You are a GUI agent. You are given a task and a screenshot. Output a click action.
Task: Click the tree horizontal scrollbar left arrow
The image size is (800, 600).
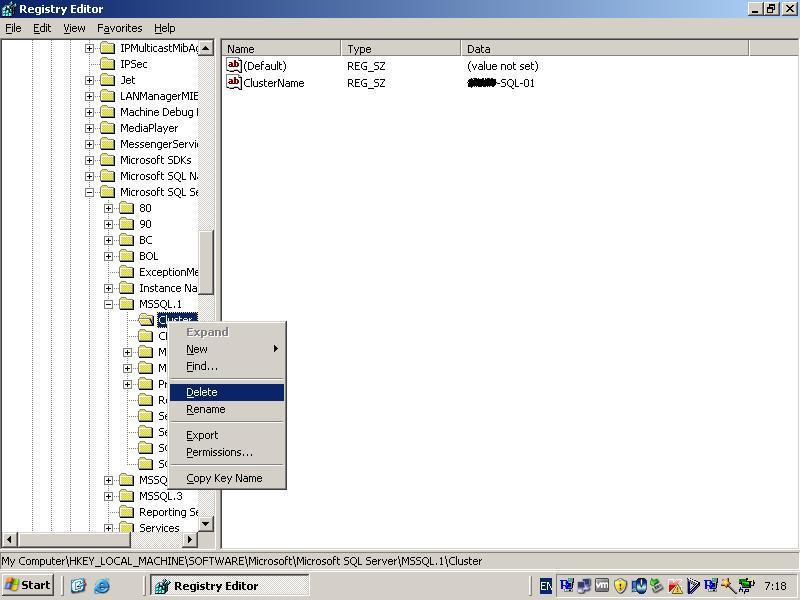click(x=9, y=539)
